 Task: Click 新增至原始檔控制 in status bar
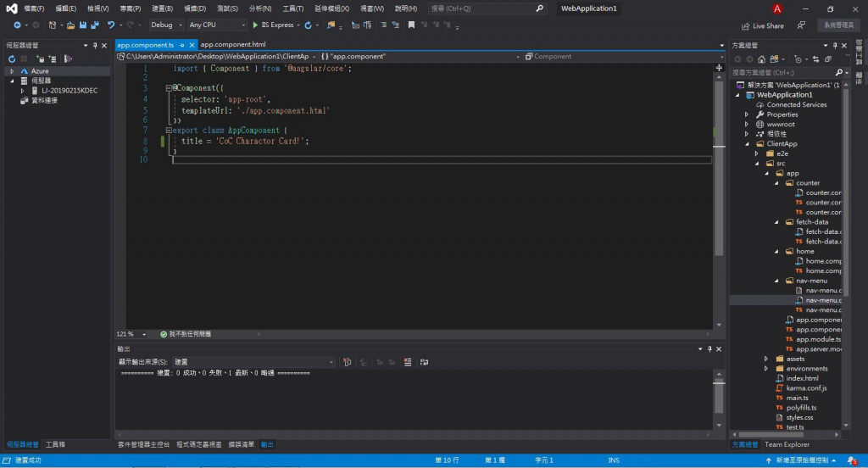coord(802,460)
